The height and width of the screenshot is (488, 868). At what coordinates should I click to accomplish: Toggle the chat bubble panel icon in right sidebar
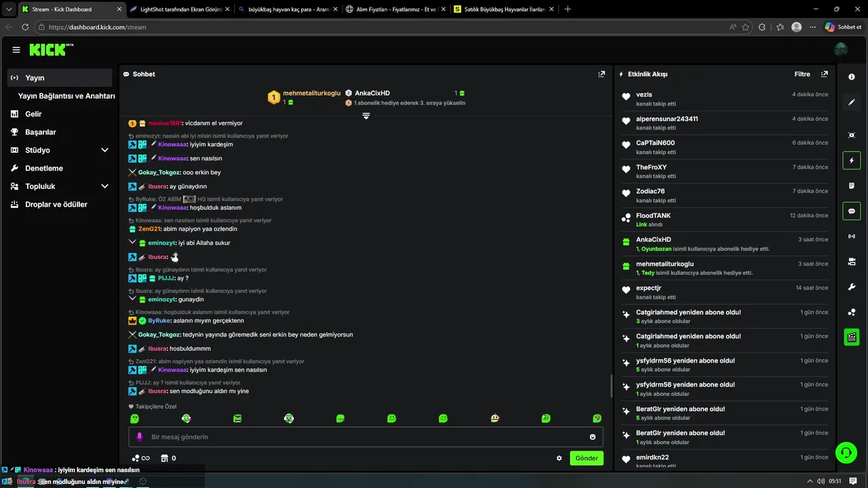852,211
